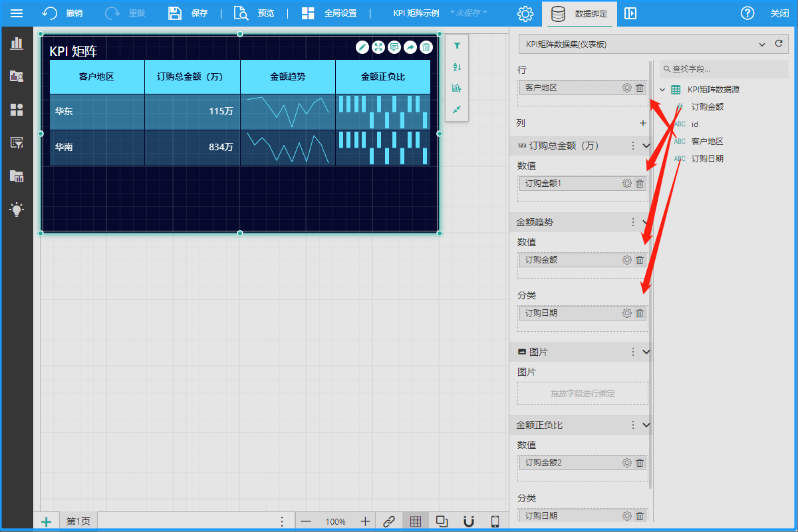Screen dimensions: 798x532
Task: Toggle magnet snapping in the bottom bar
Action: (469, 521)
